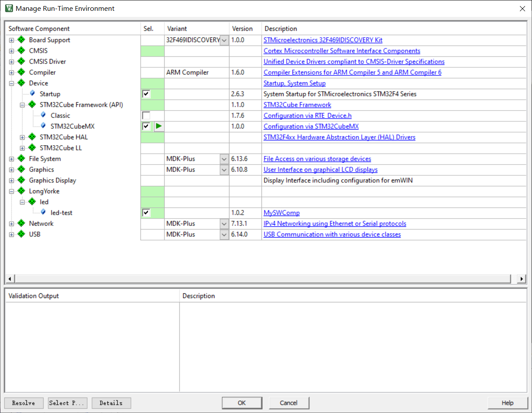The image size is (532, 413).
Task: Click the horizontal scrollbar right arrow
Action: (522, 279)
